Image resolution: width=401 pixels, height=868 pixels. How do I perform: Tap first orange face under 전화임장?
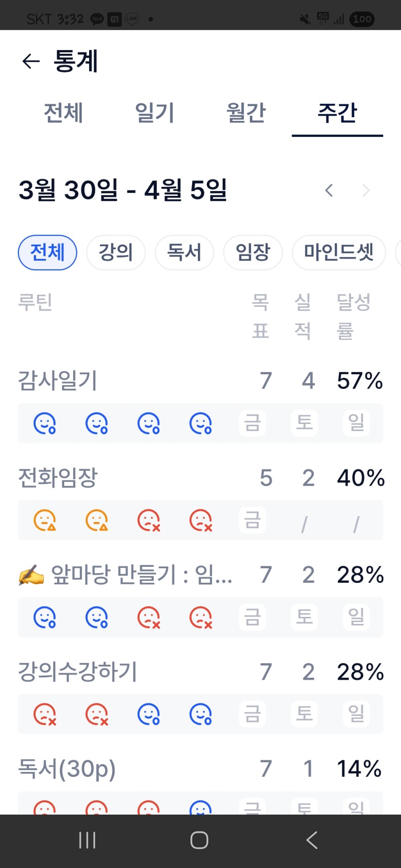point(45,520)
